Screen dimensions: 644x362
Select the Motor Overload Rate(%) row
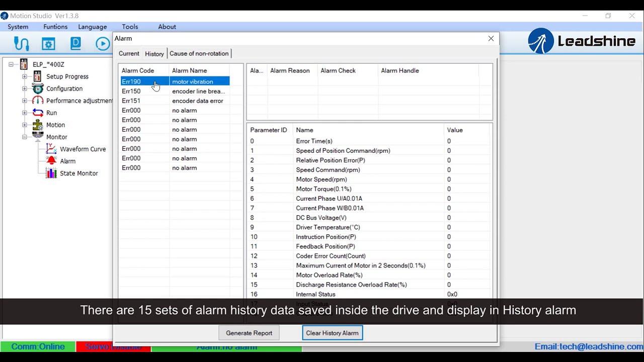pos(369,275)
